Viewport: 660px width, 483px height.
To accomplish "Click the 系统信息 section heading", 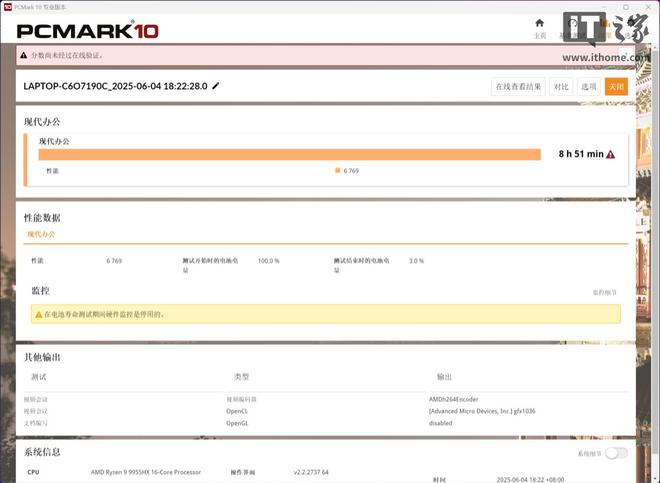I will tap(42, 452).
